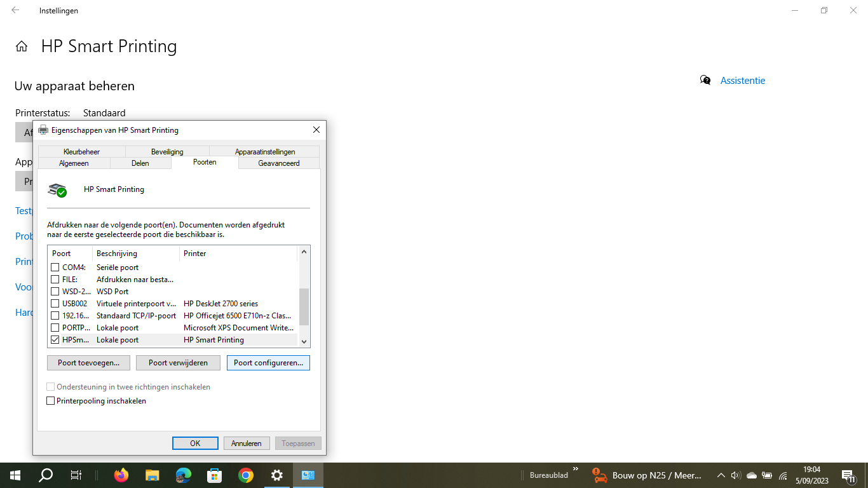This screenshot has height=488, width=868.
Task: Click Bouw op N25 news text
Action: pyautogui.click(x=657, y=475)
